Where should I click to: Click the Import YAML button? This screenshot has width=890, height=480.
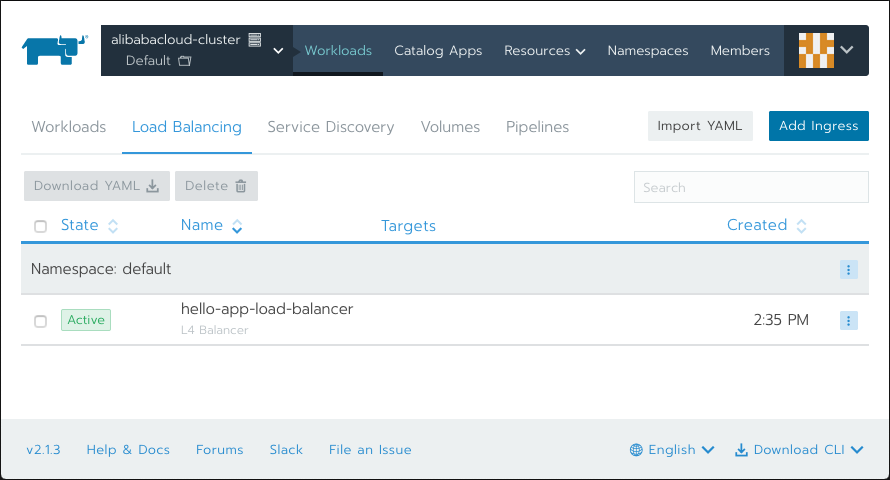pyautogui.click(x=700, y=126)
